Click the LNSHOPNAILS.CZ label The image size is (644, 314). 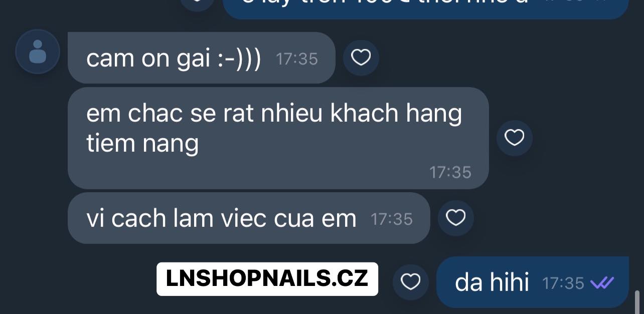pyautogui.click(x=267, y=279)
